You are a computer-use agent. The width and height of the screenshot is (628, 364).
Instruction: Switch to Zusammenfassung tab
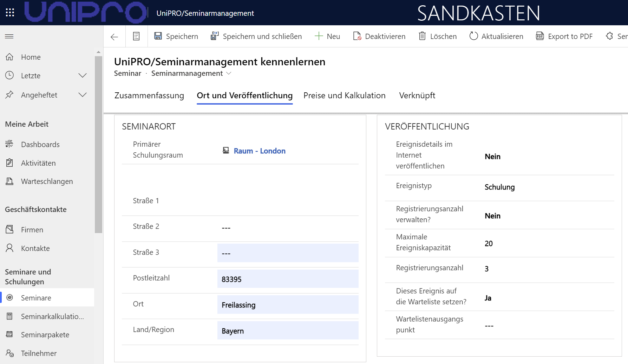click(x=149, y=95)
